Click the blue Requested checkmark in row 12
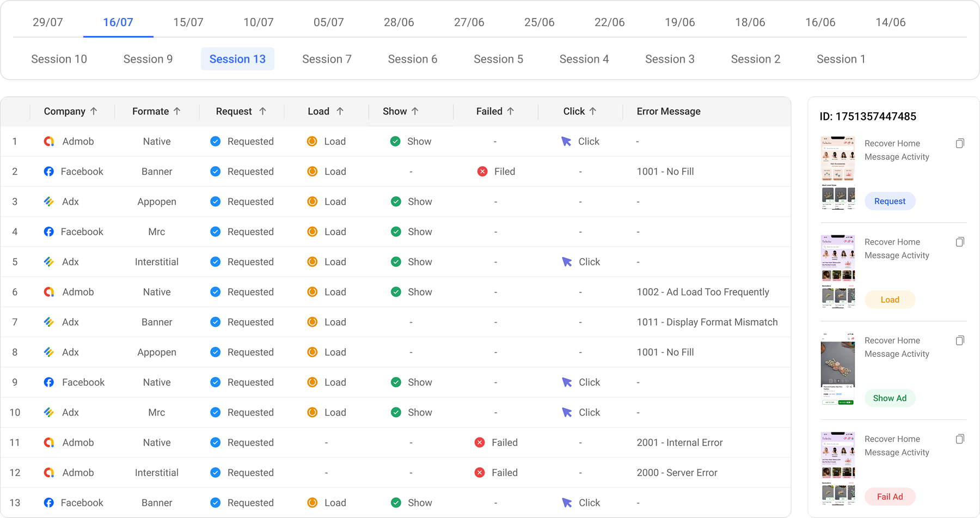The width and height of the screenshot is (980, 518). [x=216, y=473]
